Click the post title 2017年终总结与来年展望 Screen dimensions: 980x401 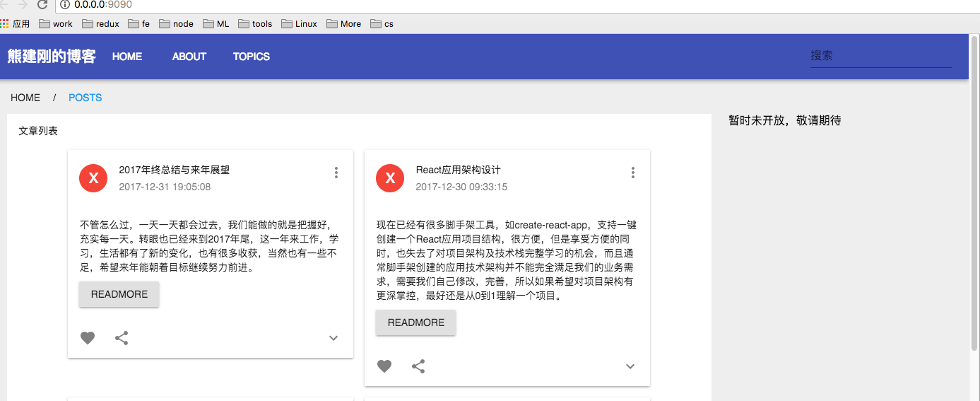click(x=175, y=170)
